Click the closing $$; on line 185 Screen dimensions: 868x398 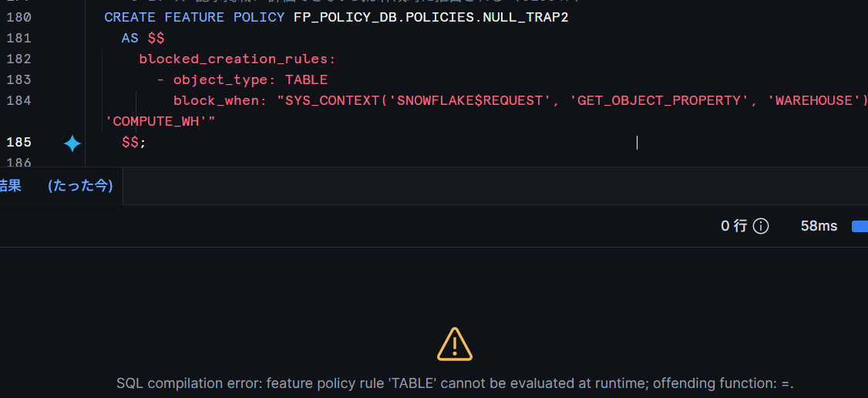coord(134,142)
